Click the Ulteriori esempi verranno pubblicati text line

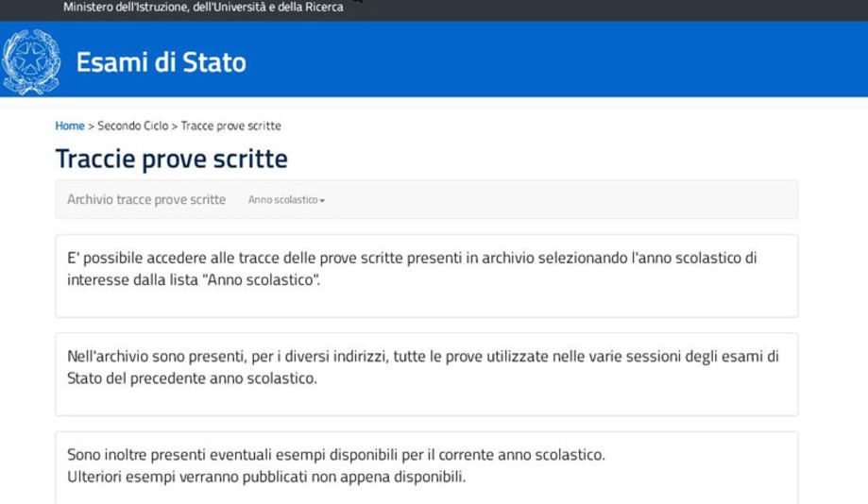click(x=266, y=477)
